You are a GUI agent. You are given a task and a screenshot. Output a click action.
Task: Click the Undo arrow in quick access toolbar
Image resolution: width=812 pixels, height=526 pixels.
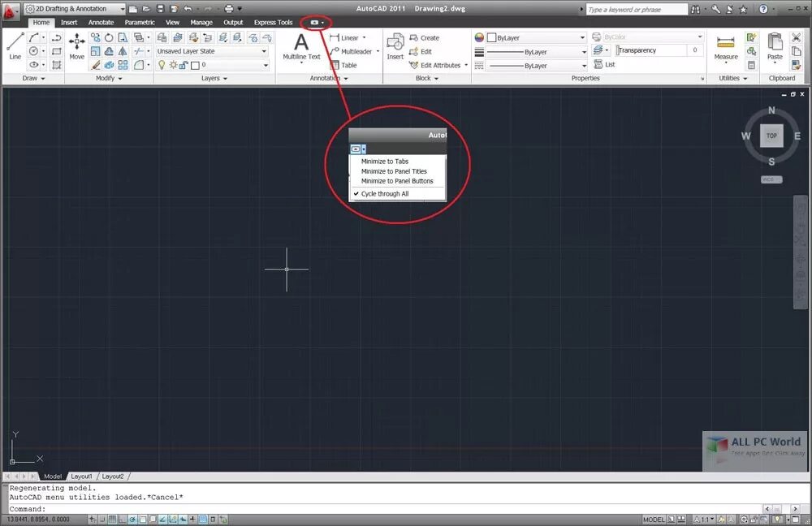188,8
